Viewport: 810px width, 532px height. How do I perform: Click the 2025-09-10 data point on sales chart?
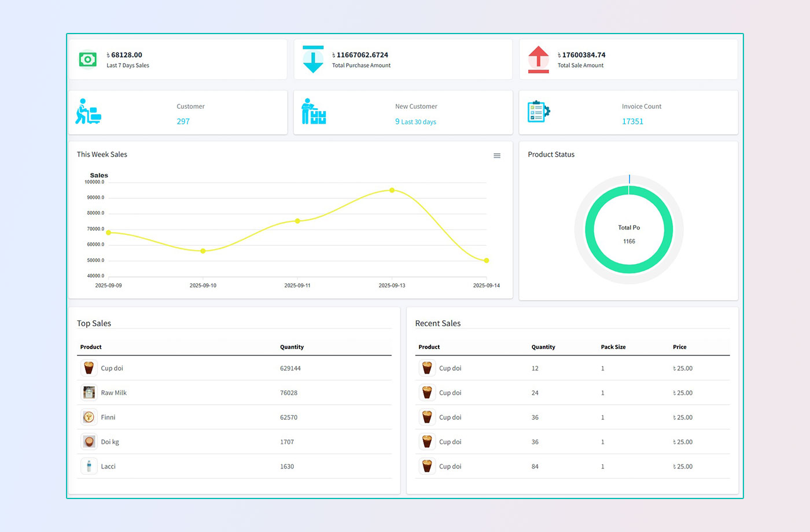(x=203, y=251)
